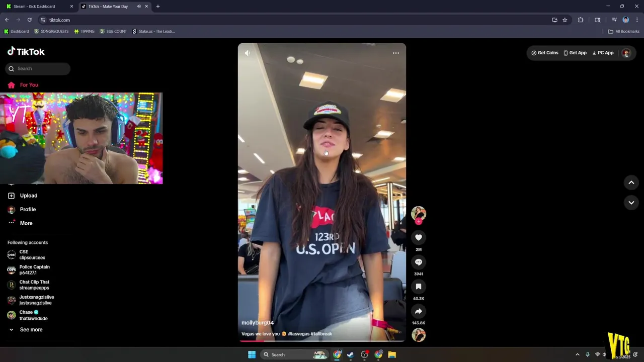
Task: Open #fallbreak hashtag
Action: 321,334
